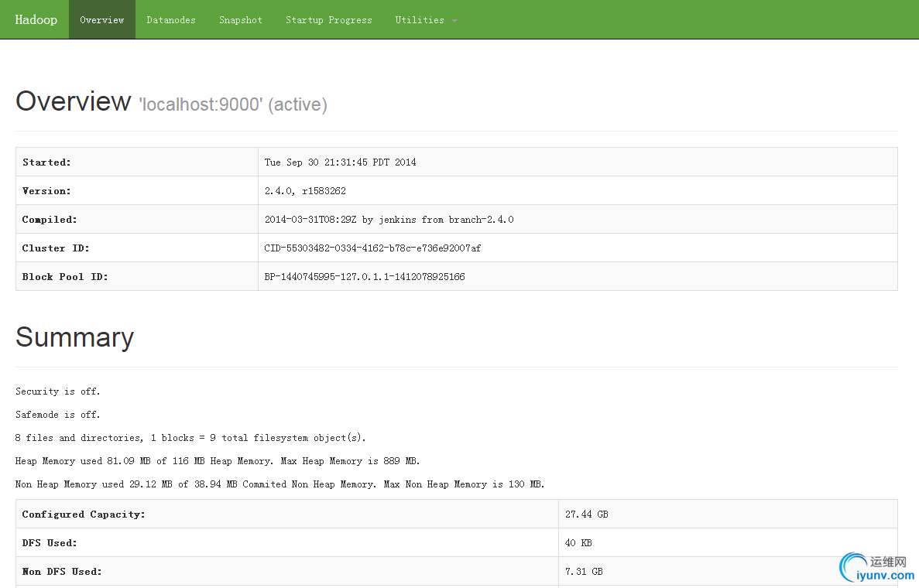Expand the Utilities dropdown menu
Viewport: 919px width, 588px height.
point(426,20)
